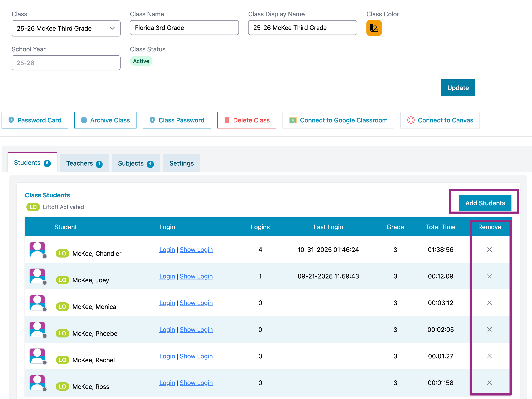Click Show Login link for McKee, Joey
This screenshot has width=532, height=399.
[196, 276]
